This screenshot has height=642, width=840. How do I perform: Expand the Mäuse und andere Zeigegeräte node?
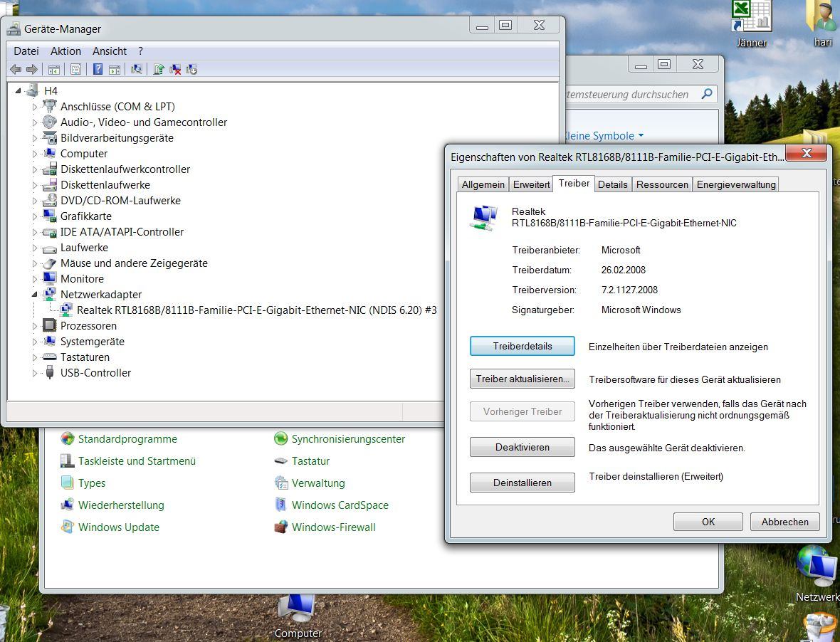click(x=34, y=263)
